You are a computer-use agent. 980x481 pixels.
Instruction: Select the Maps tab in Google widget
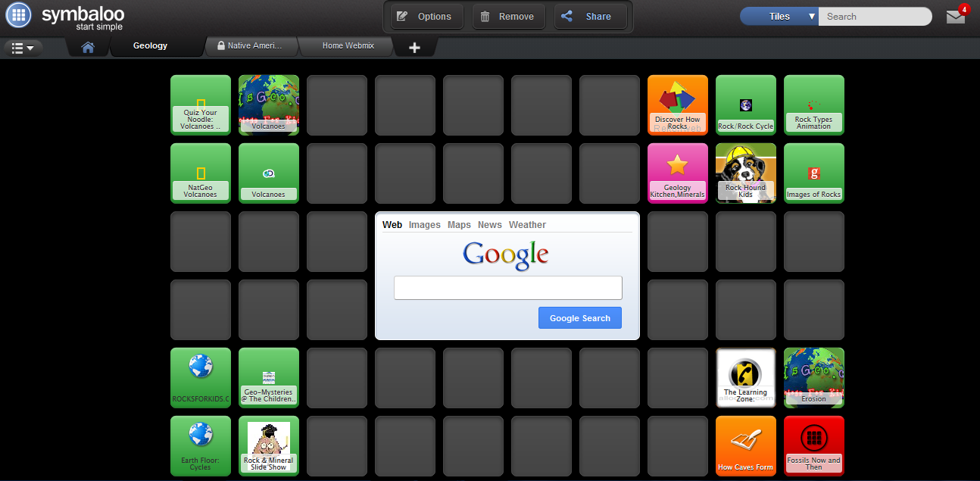(x=459, y=225)
